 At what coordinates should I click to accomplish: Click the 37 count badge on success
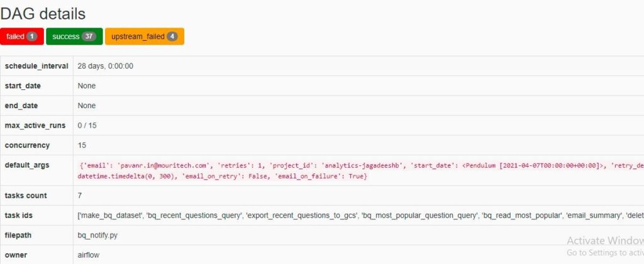pyautogui.click(x=89, y=36)
